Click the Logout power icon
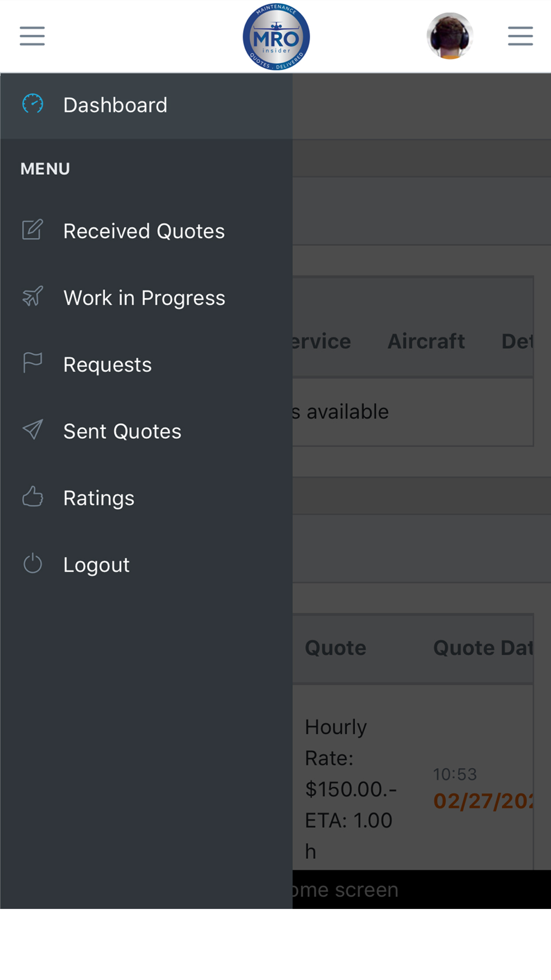The width and height of the screenshot is (551, 980). coord(33,563)
